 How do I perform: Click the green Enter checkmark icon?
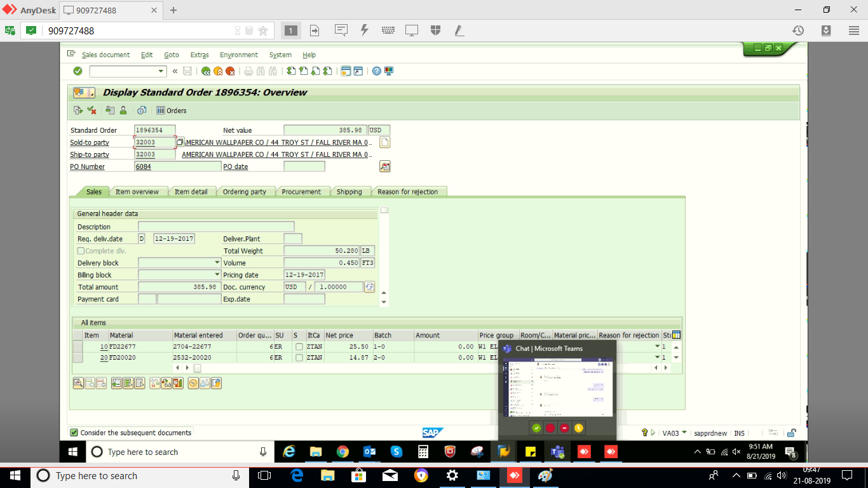(x=78, y=71)
